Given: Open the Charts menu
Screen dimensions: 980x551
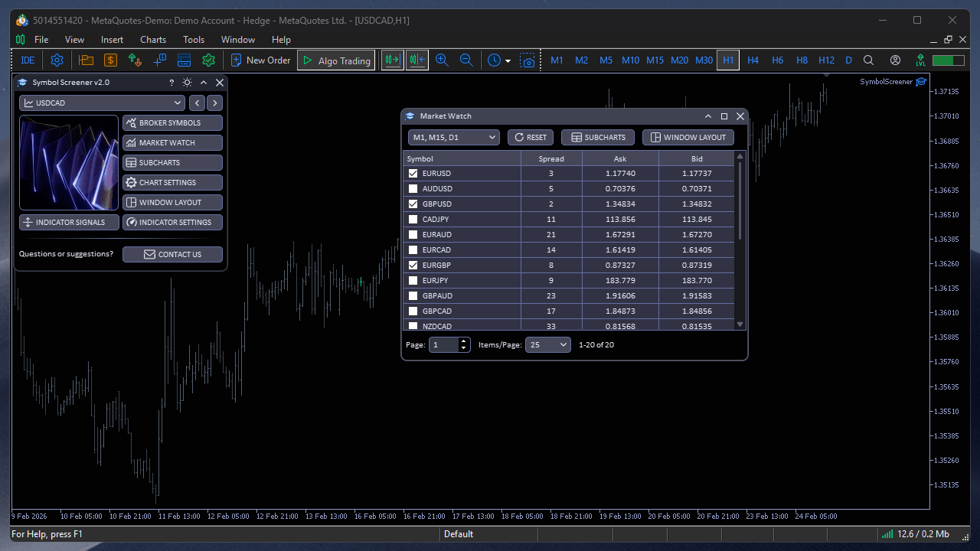Looking at the screenshot, I should pyautogui.click(x=152, y=39).
